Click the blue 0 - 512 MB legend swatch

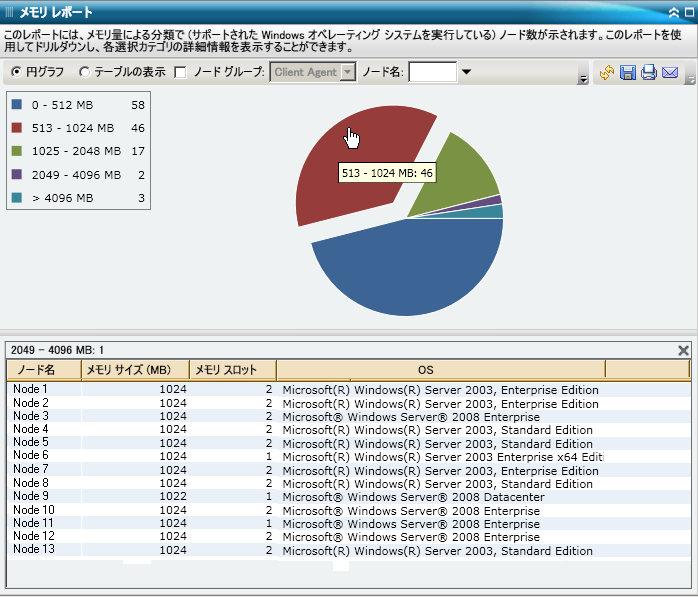(x=19, y=104)
